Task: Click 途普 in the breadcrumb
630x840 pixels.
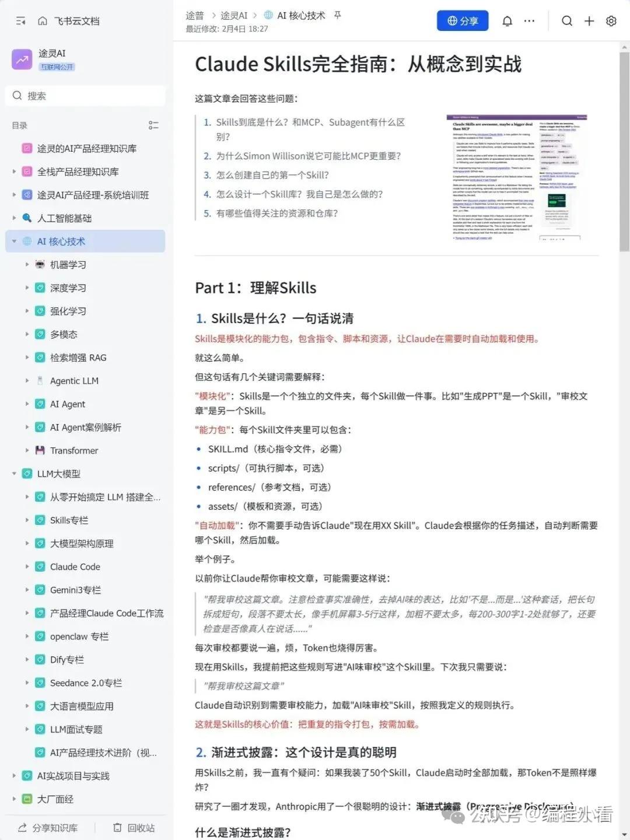Action: click(195, 15)
